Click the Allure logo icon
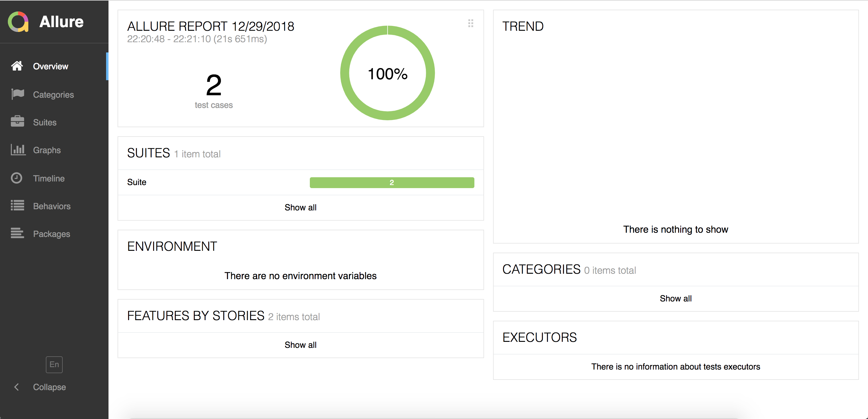This screenshot has width=868, height=419. pos(18,22)
